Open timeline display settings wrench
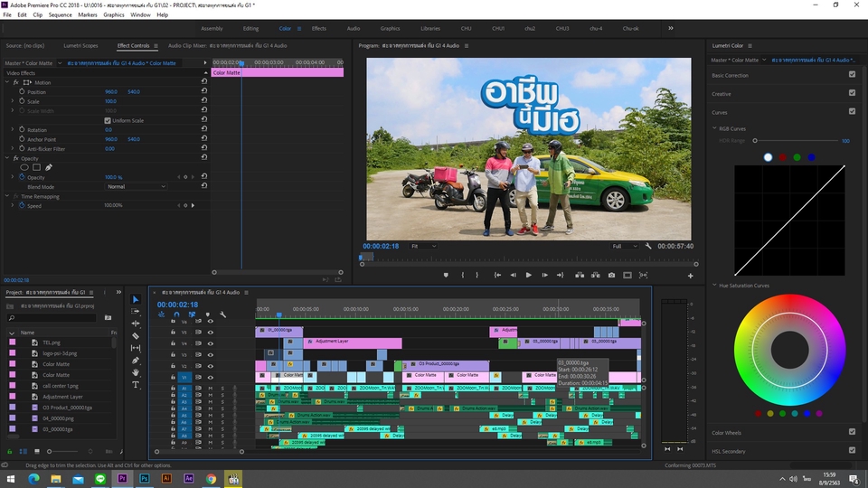The image size is (868, 488). [x=223, y=314]
